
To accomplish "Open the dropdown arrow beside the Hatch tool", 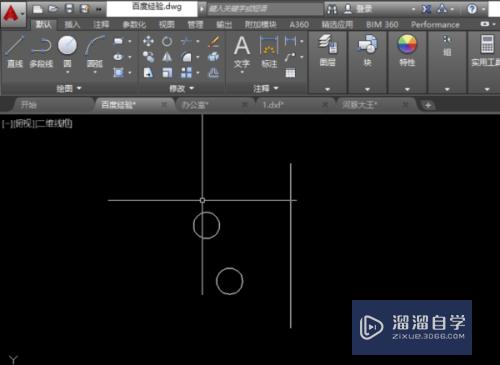I will click(x=130, y=73).
